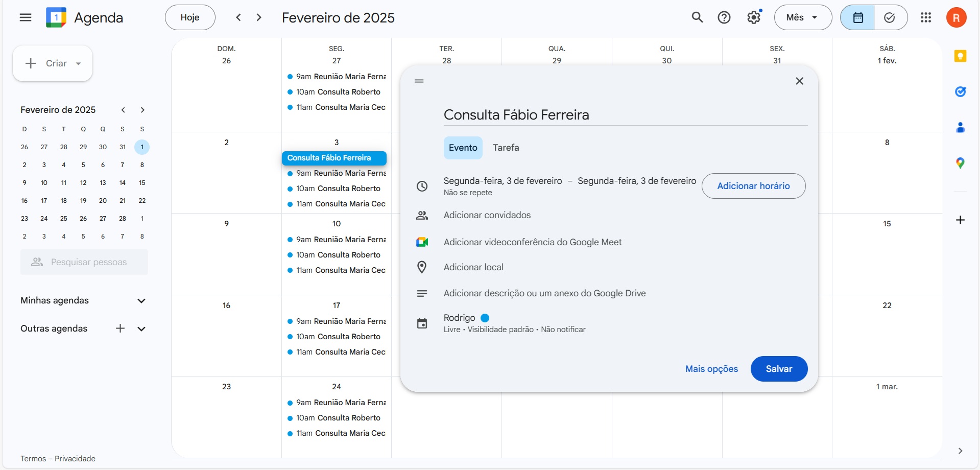
Task: Select highlighted day 1 in mini calendar
Action: (142, 147)
